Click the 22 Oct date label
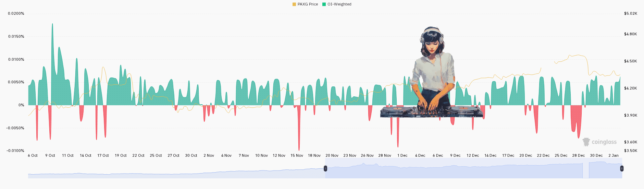 [138, 155]
